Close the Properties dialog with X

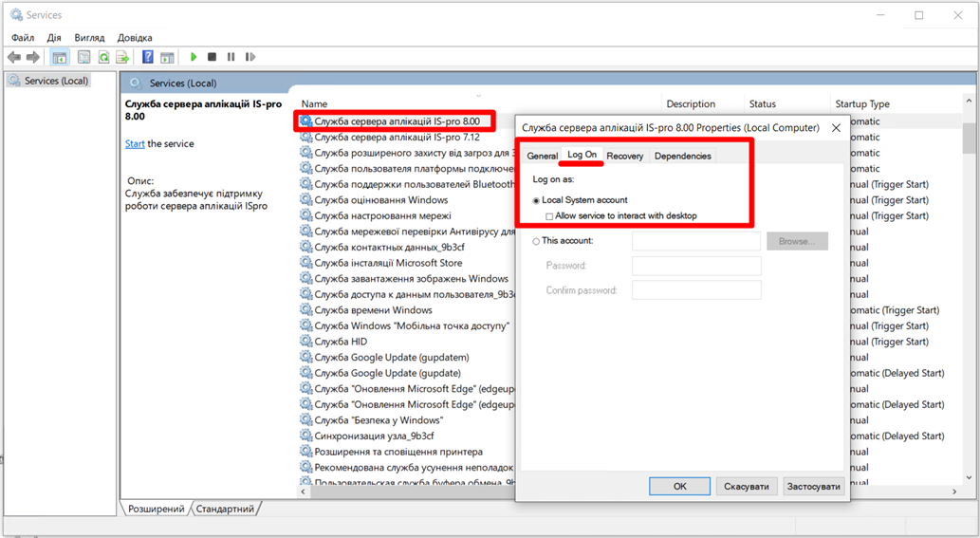[836, 127]
